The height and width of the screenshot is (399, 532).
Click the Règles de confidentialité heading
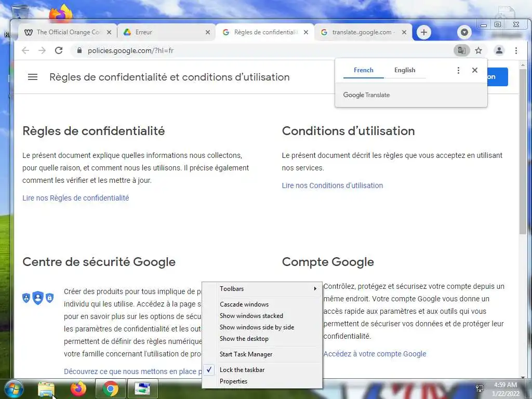[x=94, y=131]
